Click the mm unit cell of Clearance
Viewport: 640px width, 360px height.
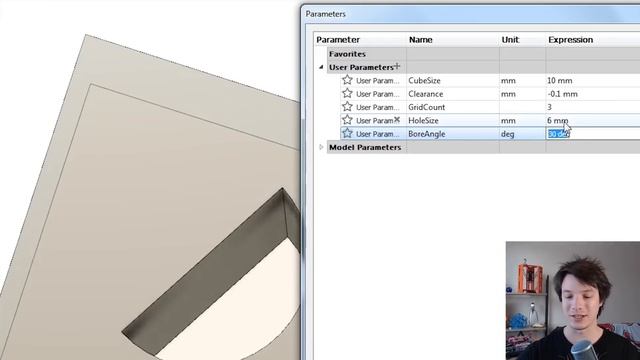point(522,94)
